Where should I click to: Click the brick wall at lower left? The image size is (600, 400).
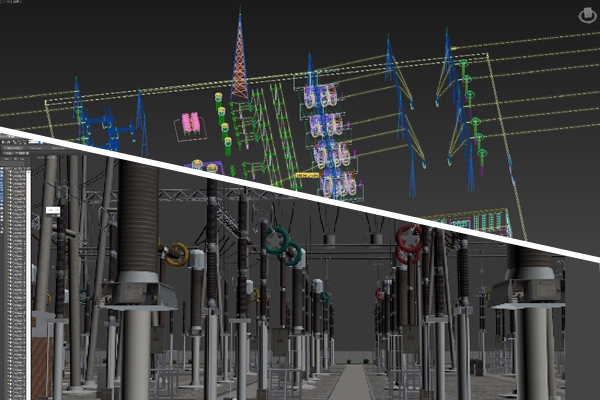[x=41, y=365]
